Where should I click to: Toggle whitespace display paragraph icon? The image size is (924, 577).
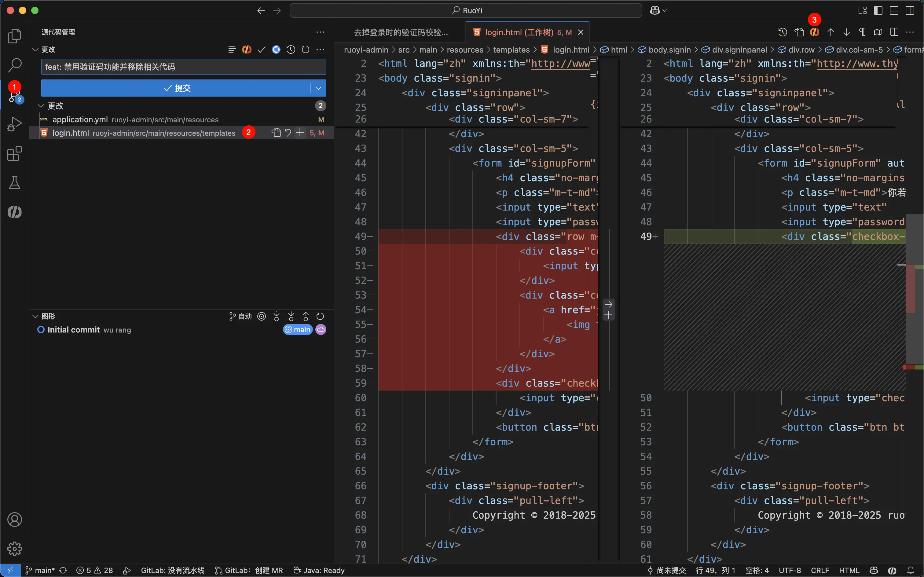tap(862, 32)
